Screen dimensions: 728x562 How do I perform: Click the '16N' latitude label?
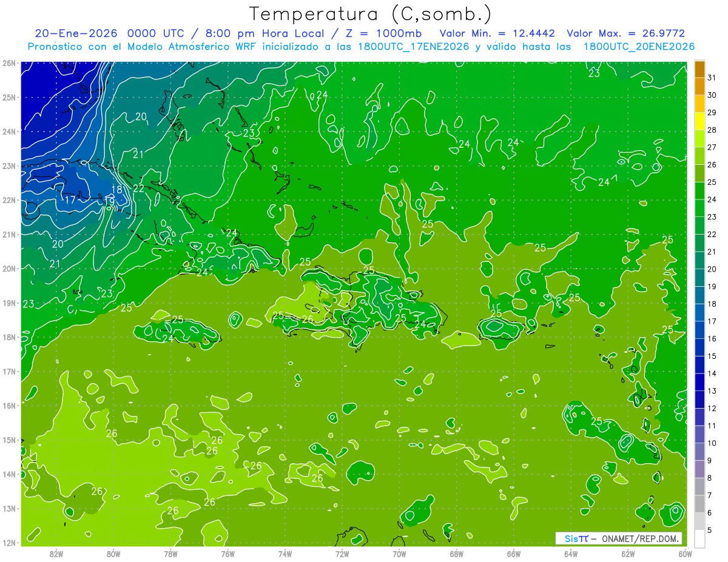9,406
